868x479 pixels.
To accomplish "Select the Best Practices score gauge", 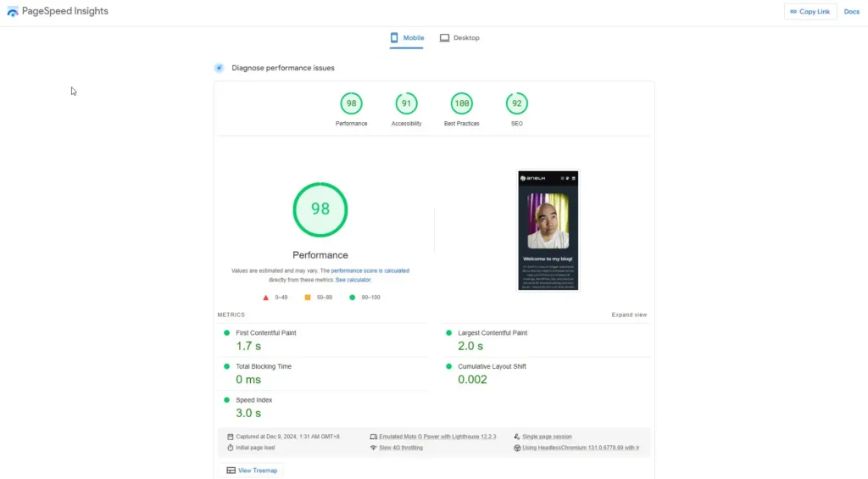I will tap(461, 104).
